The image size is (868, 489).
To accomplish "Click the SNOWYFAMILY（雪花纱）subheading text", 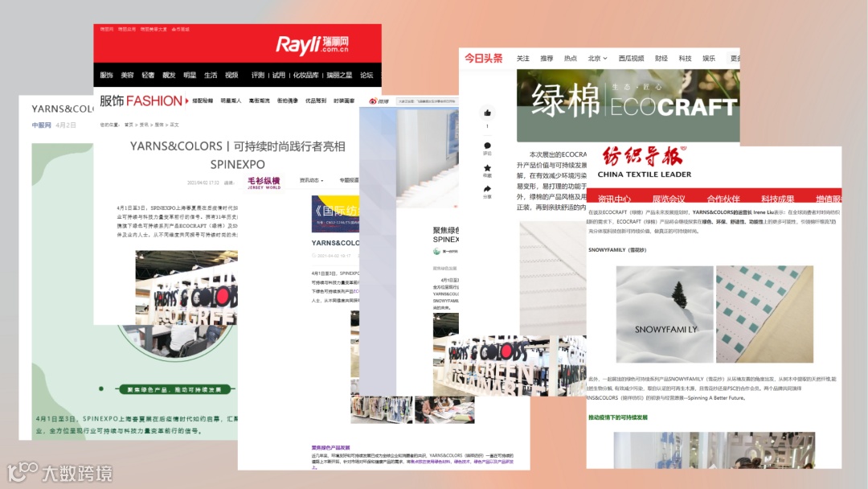I will pos(617,250).
